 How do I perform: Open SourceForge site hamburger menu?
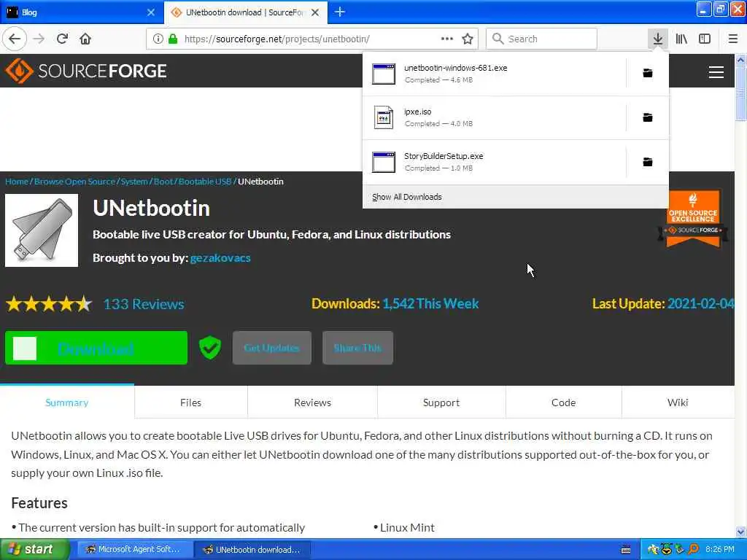pyautogui.click(x=716, y=72)
